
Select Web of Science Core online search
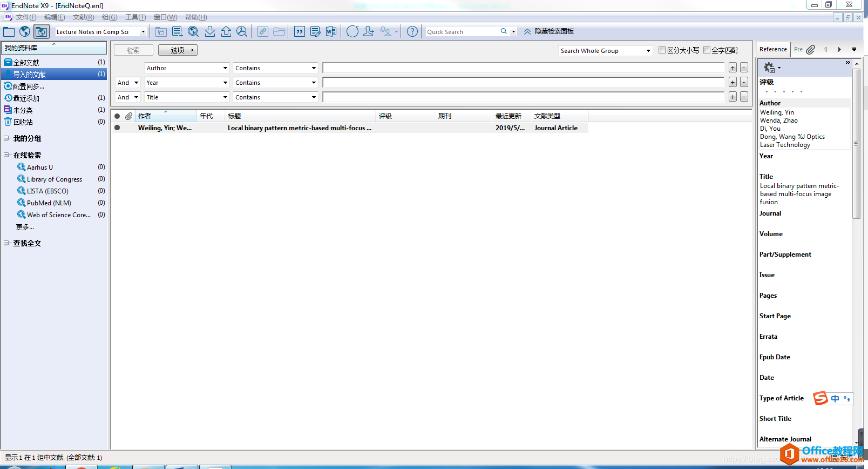[x=58, y=215]
